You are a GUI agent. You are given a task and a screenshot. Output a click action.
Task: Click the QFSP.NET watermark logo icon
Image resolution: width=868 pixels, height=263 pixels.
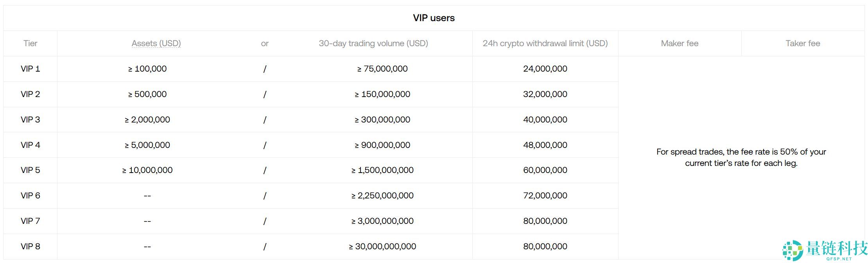click(792, 250)
